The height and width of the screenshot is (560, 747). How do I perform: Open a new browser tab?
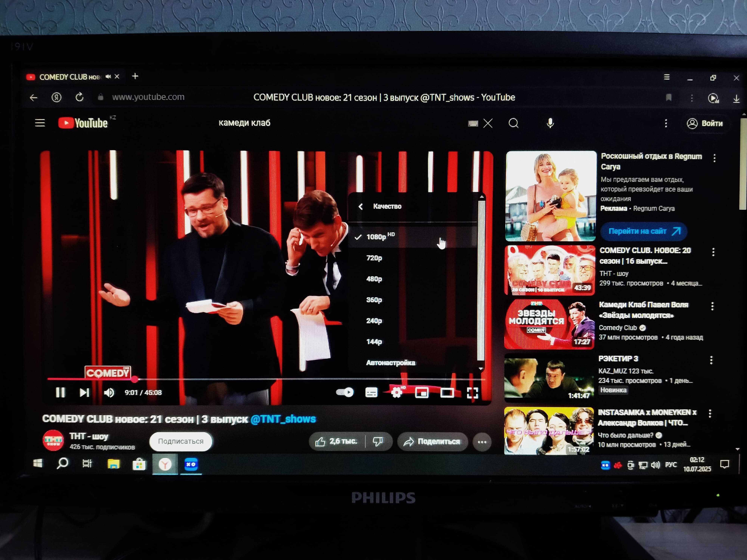[135, 76]
